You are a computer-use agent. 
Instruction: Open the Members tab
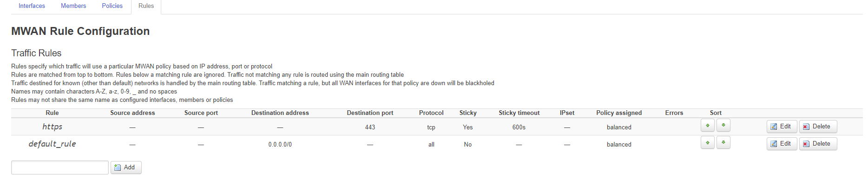pyautogui.click(x=73, y=6)
